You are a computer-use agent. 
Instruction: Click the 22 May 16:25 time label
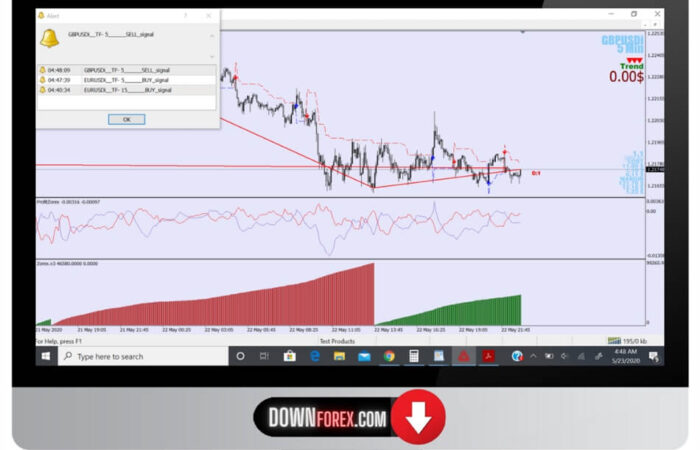(431, 330)
